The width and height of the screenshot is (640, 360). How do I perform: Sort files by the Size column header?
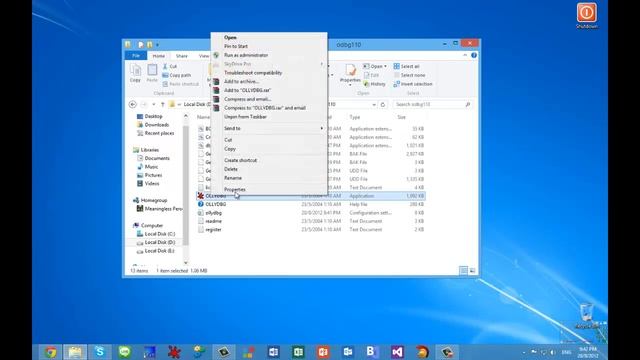(402, 117)
